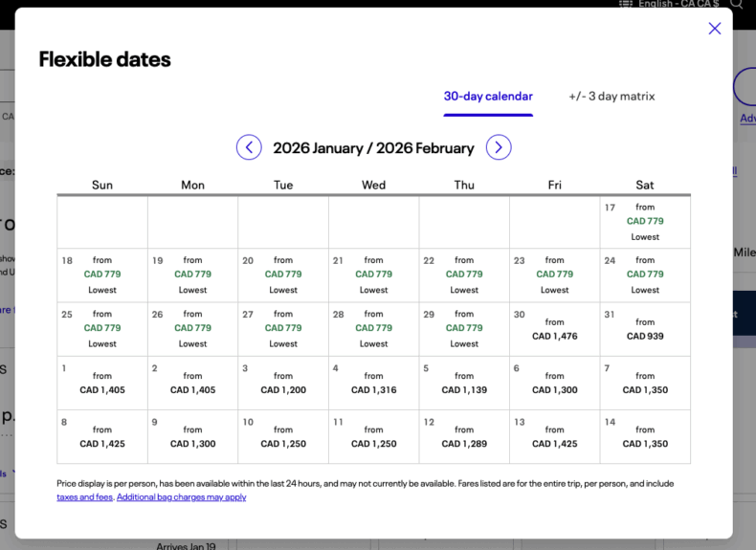The height and width of the screenshot is (550, 756).
Task: Select January 24 fare cell
Action: (645, 275)
